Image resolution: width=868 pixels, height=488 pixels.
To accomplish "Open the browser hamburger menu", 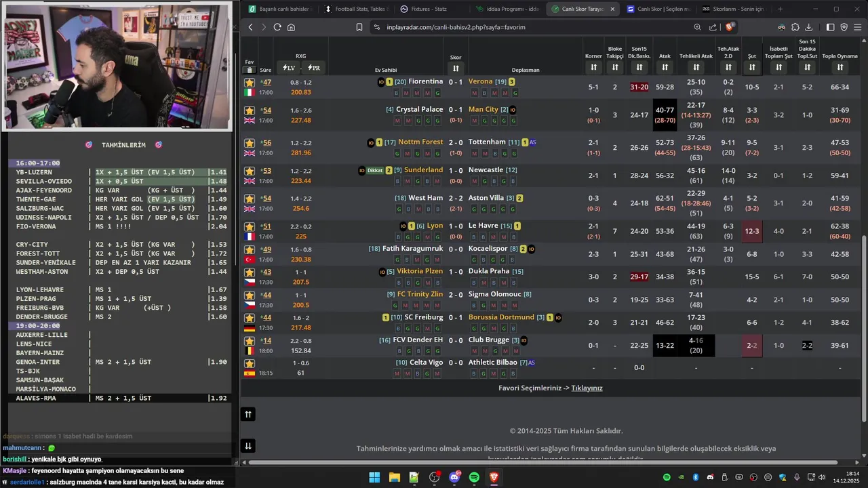I will coord(858,27).
